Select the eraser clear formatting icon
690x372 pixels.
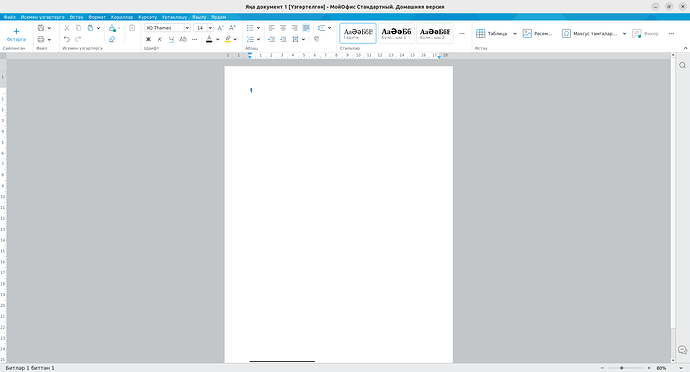(x=112, y=39)
